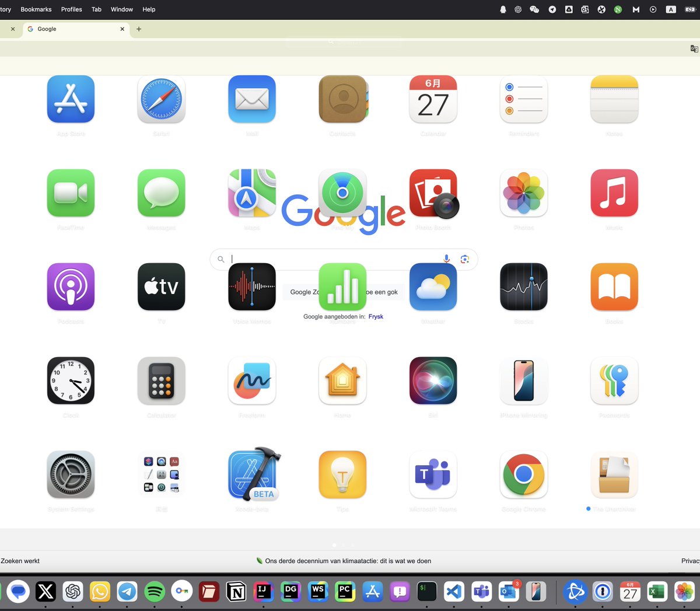
Task: Open the Maps app icon
Action: pyautogui.click(x=252, y=193)
